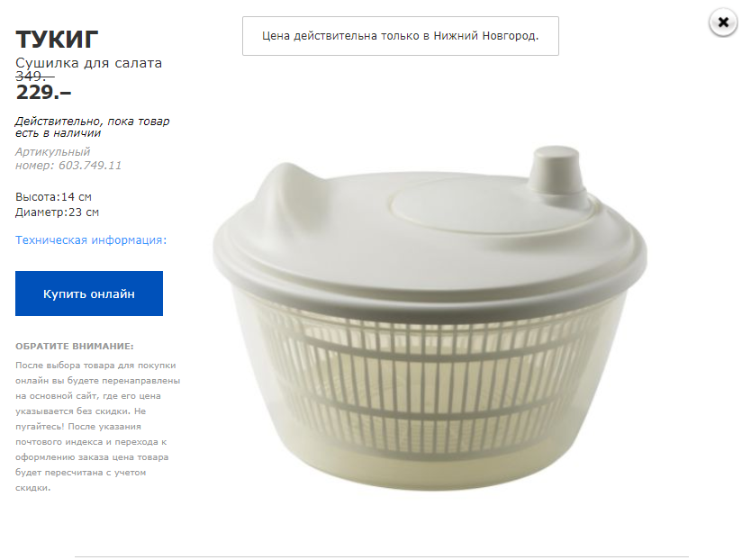The height and width of the screenshot is (560, 742).
Task: Click the availability note in italics
Action: coord(92,127)
